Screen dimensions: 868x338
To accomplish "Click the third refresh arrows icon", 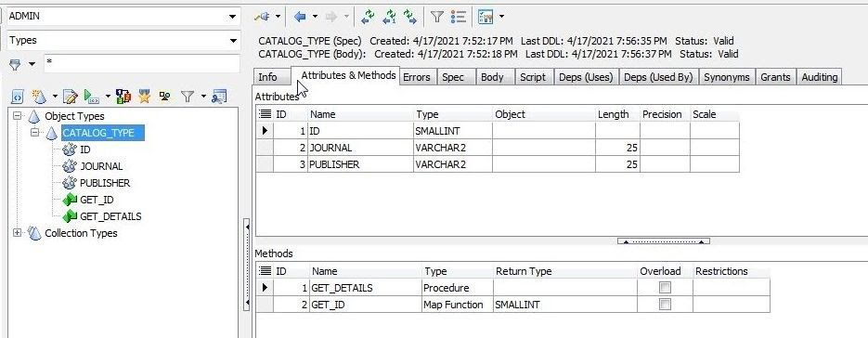I will pos(410,17).
